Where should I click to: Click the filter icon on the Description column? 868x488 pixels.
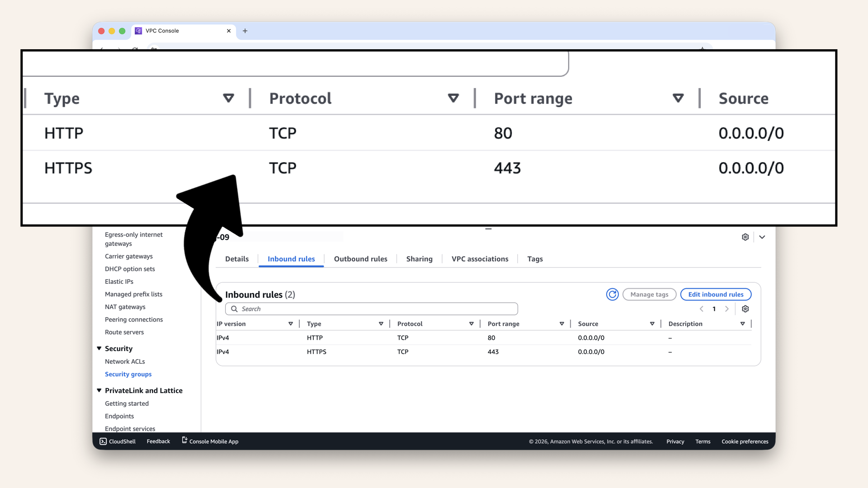(x=743, y=324)
